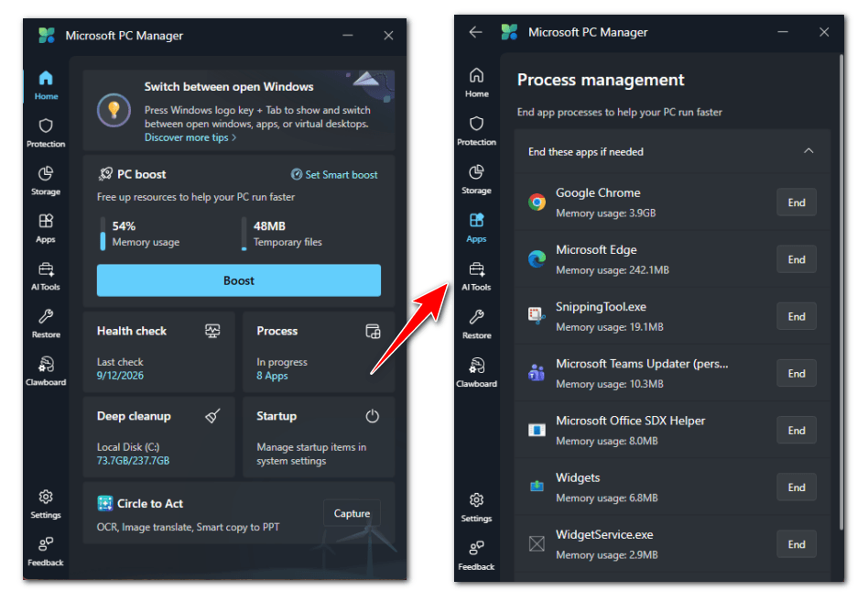Click the Widgets app icon
868x602 pixels.
click(x=537, y=487)
